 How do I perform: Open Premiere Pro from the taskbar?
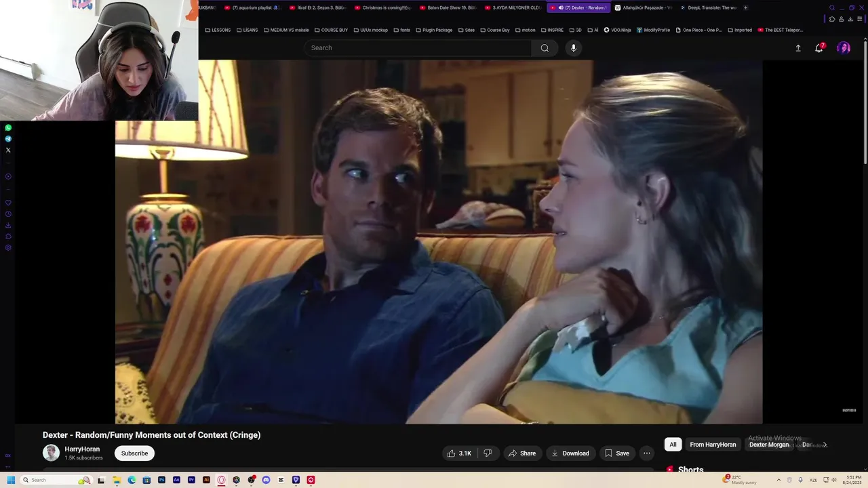(191, 480)
